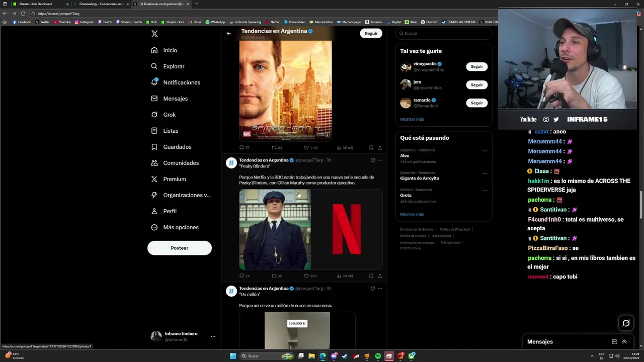
Task: Reply to the Peaky Blinders tweet
Action: [x=245, y=276]
